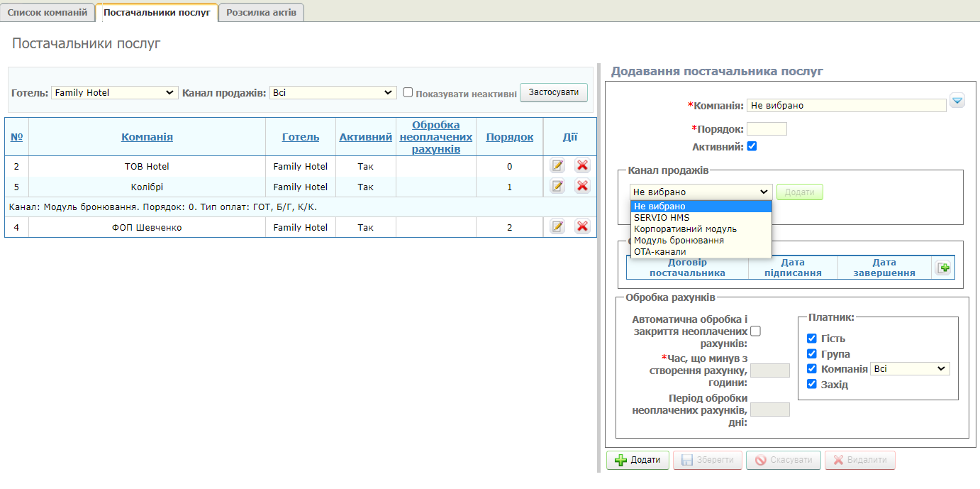Viewport: 980px width, 489px height.
Task: Switch to Список компаній tab
Action: click(48, 12)
